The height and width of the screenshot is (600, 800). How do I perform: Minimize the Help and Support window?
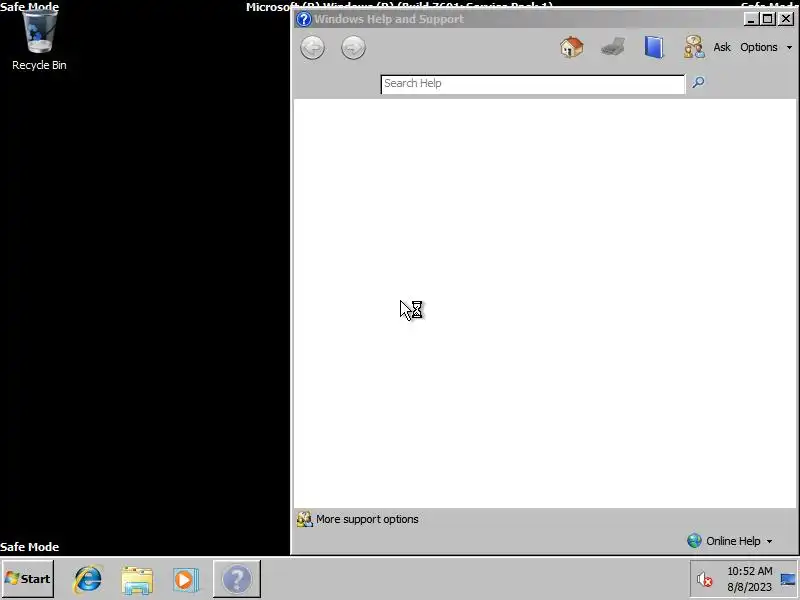(750, 19)
